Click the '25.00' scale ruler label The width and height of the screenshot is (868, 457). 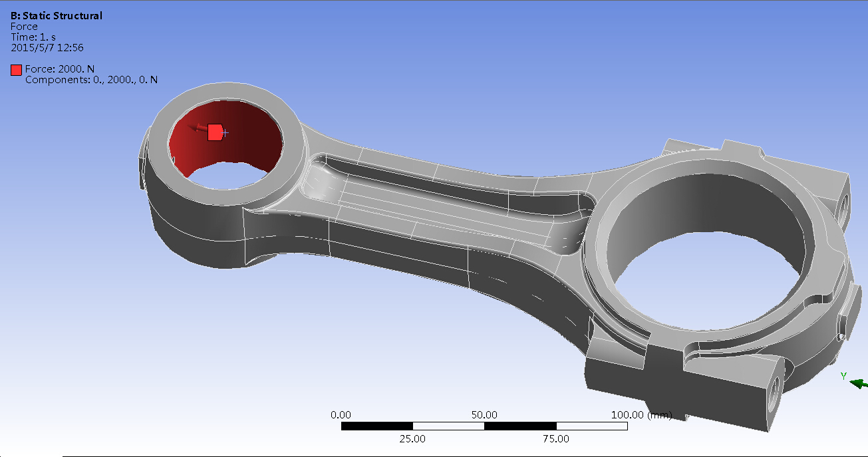pyautogui.click(x=412, y=438)
